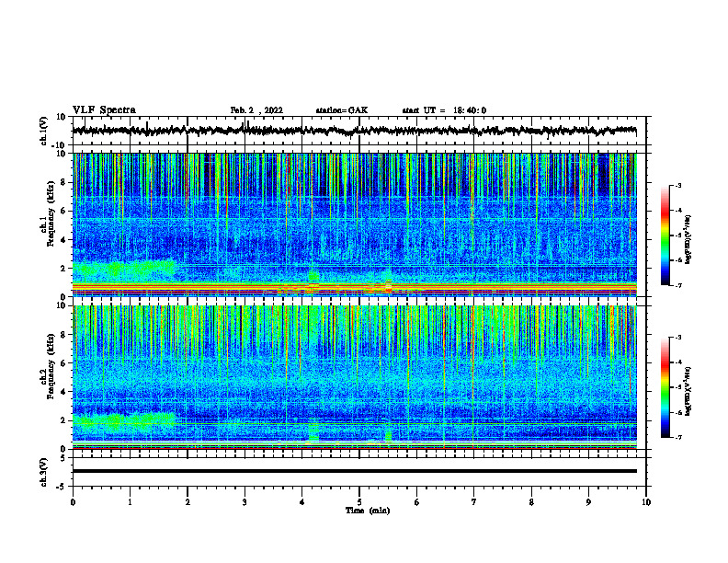Click the ch.1 colorbar log(PSD) unit label
Screen dimensions: 728x563
point(688,240)
